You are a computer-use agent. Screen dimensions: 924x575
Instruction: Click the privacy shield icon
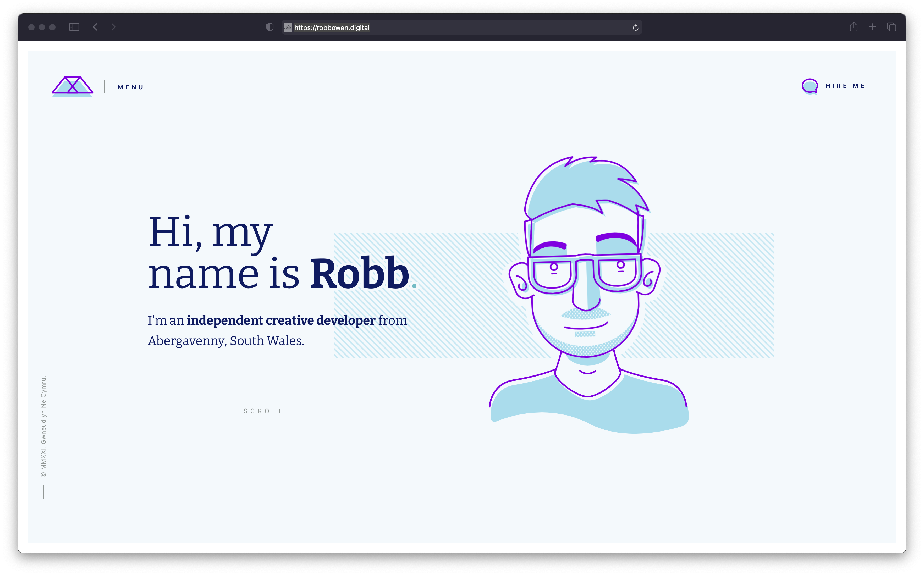(x=270, y=27)
